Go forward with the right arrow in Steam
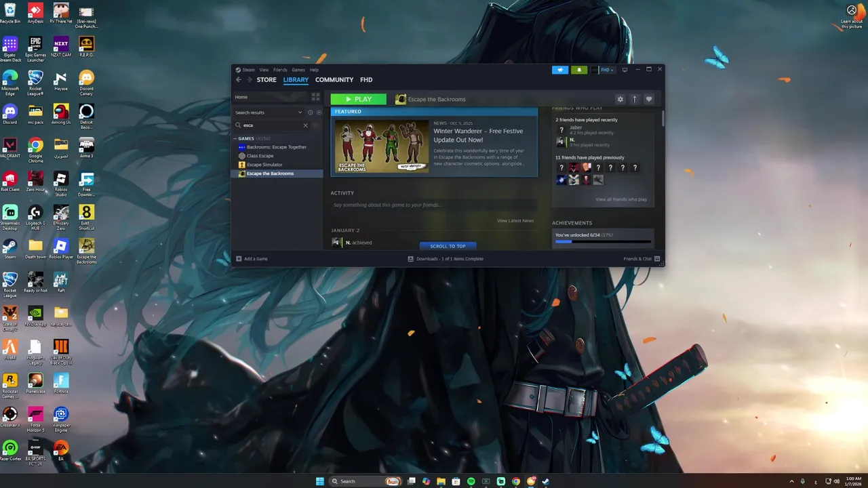 pos(249,80)
